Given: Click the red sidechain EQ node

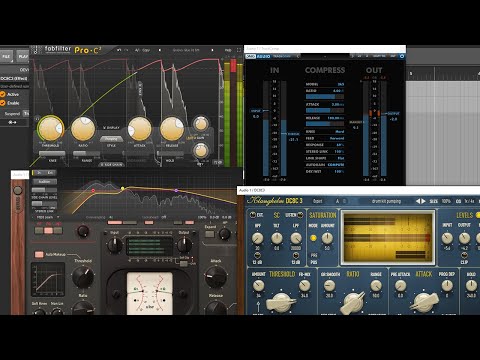Looking at the screenshot, I should click(x=93, y=191).
